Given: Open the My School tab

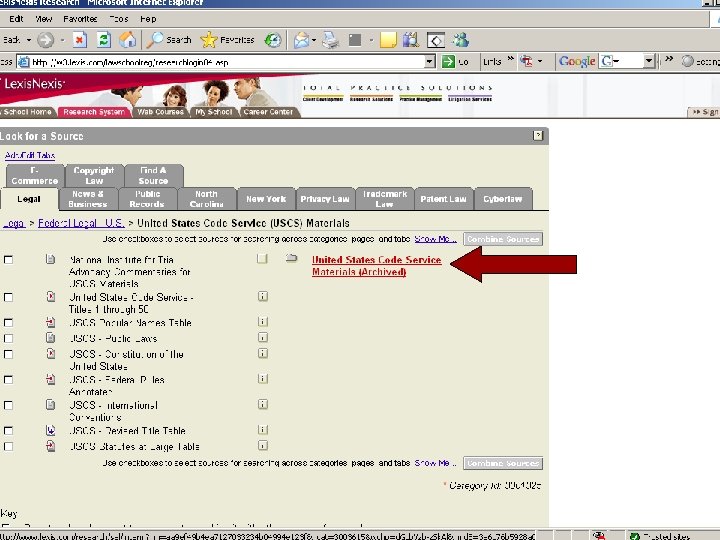Looking at the screenshot, I should pyautogui.click(x=214, y=112).
